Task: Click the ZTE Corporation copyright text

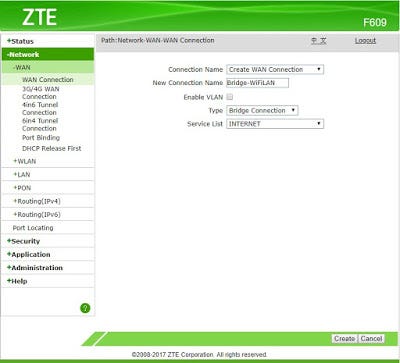Action: click(199, 354)
